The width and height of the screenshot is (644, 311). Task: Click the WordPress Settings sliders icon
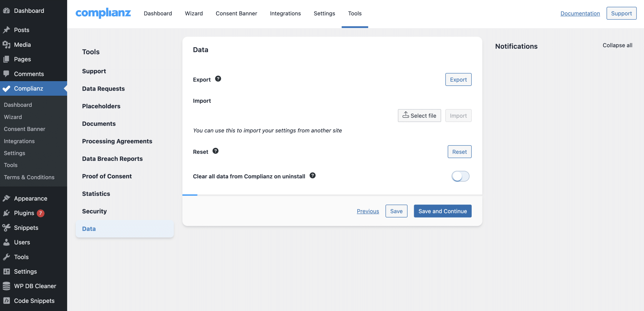click(x=7, y=271)
